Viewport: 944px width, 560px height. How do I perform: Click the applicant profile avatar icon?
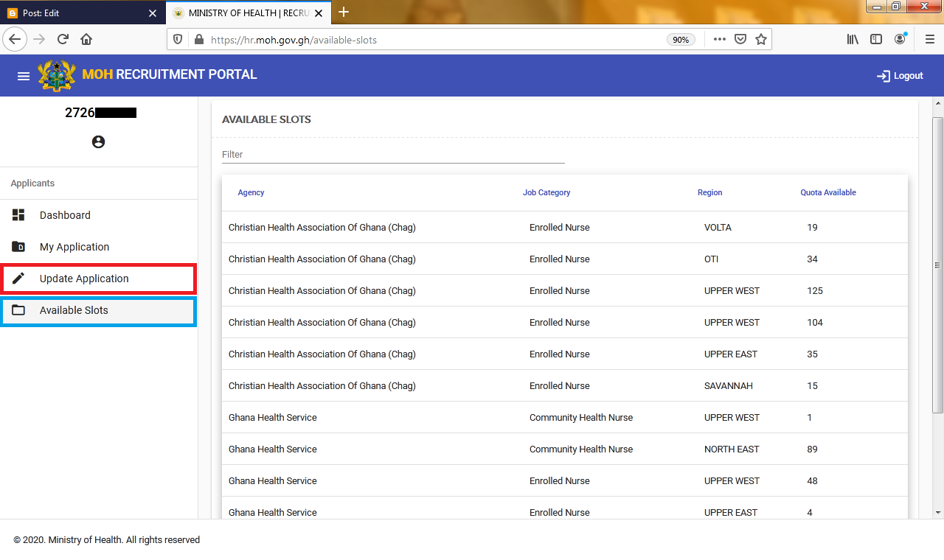(98, 141)
